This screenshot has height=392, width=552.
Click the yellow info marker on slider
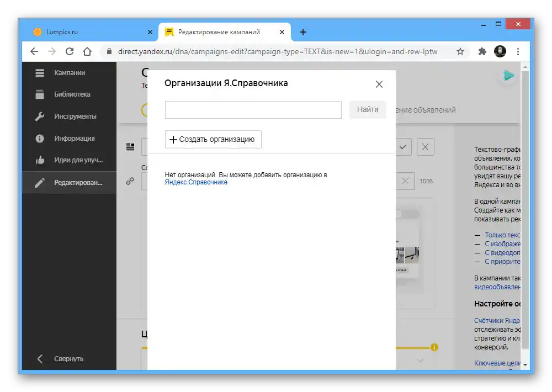434,348
